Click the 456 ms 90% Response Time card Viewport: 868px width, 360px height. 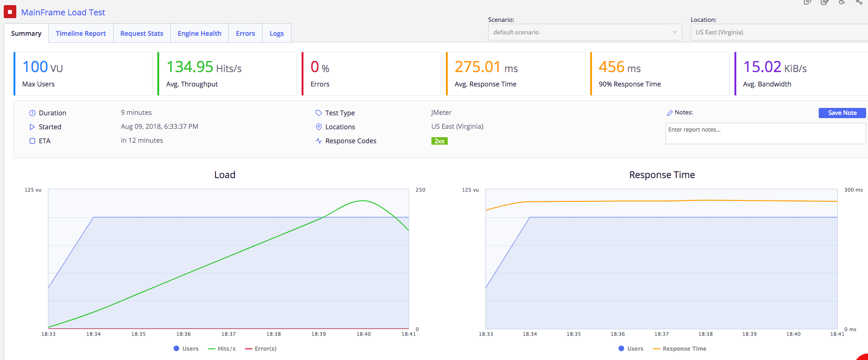(x=660, y=73)
